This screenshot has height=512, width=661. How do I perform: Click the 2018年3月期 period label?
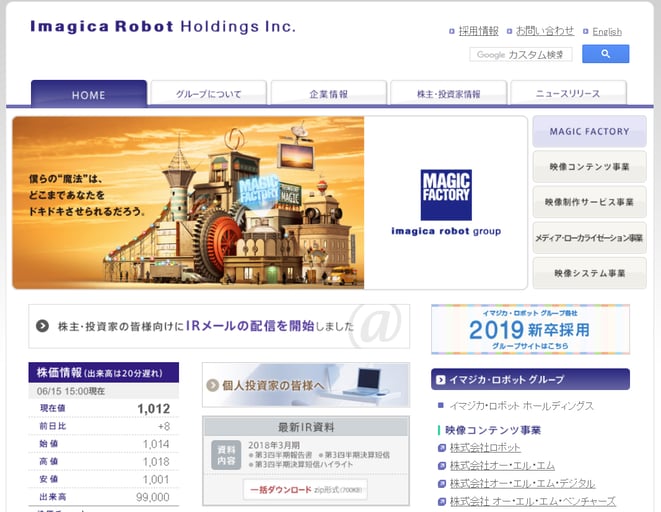(274, 445)
